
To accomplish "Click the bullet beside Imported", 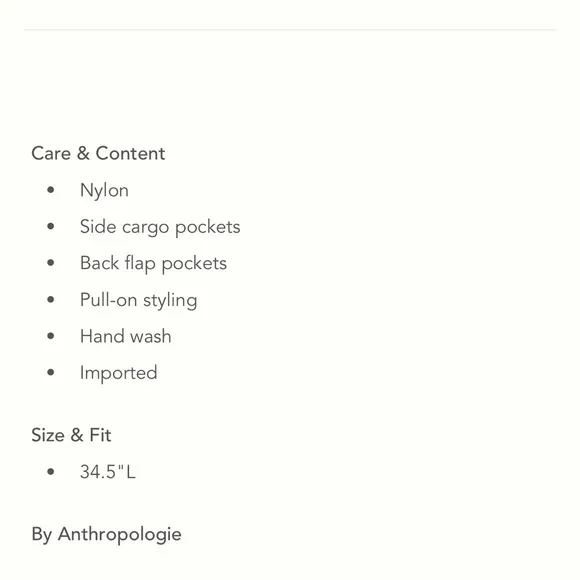I will tap(51, 372).
